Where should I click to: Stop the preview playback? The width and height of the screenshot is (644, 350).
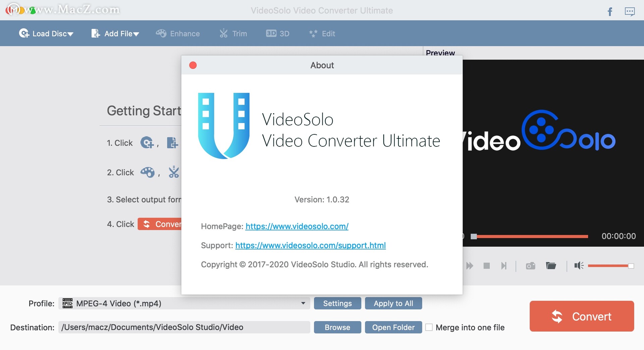coord(487,266)
